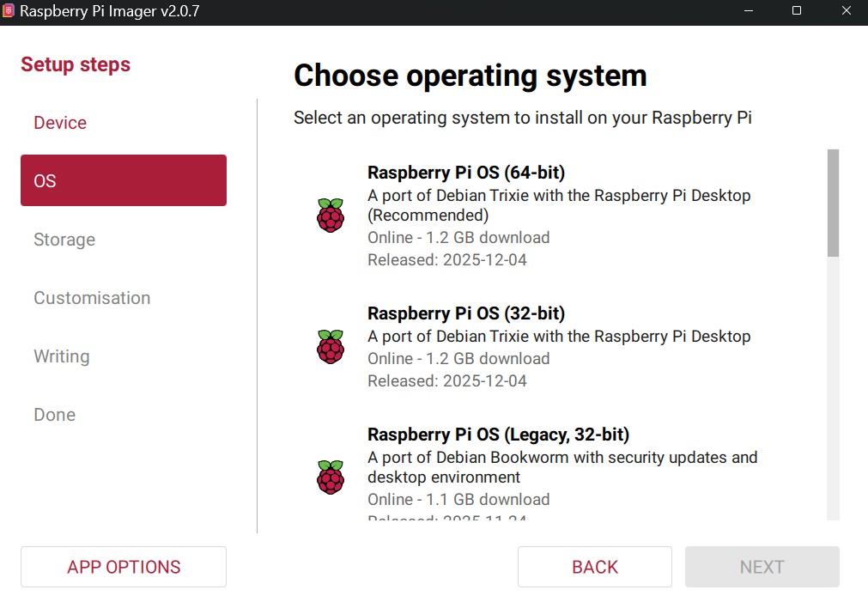Click the Raspberry Pi OS (64-bit) raspberry icon

(x=331, y=215)
